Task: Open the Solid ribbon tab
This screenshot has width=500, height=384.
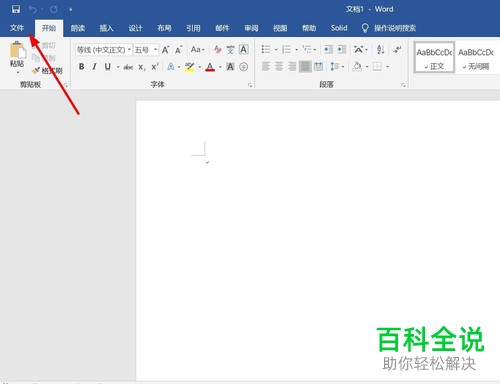Action: pos(339,28)
